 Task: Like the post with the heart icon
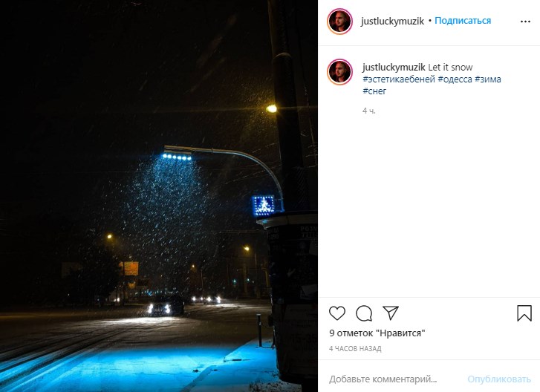(x=336, y=313)
